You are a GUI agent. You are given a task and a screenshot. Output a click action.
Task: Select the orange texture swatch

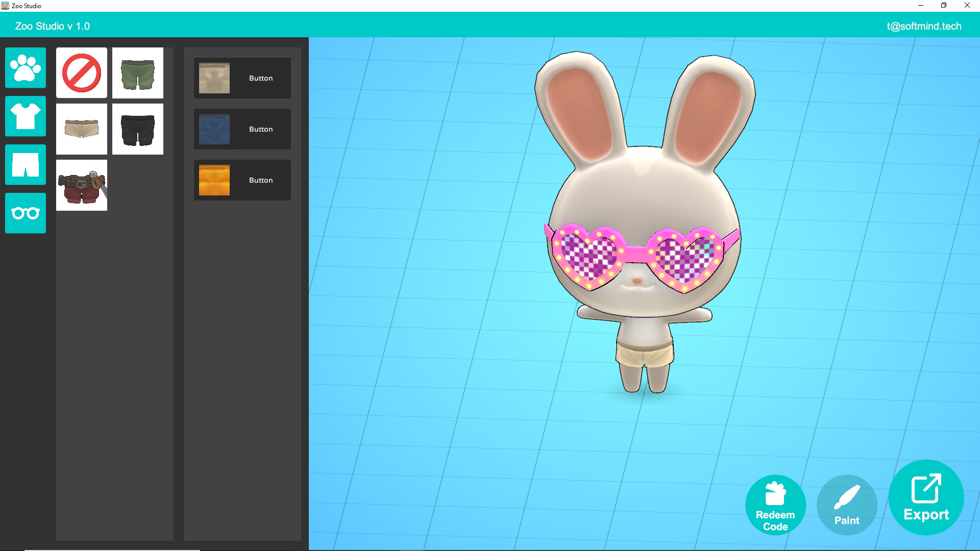pos(214,180)
